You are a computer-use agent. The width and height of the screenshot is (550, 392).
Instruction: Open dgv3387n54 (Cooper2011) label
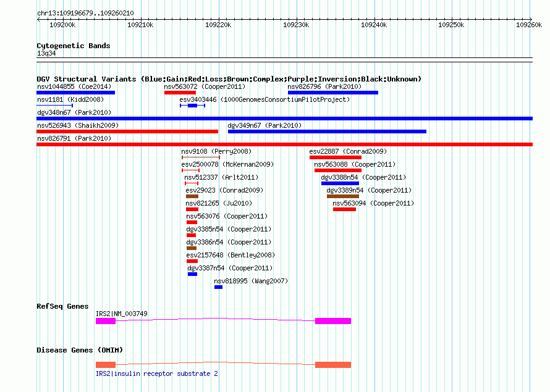(230, 268)
